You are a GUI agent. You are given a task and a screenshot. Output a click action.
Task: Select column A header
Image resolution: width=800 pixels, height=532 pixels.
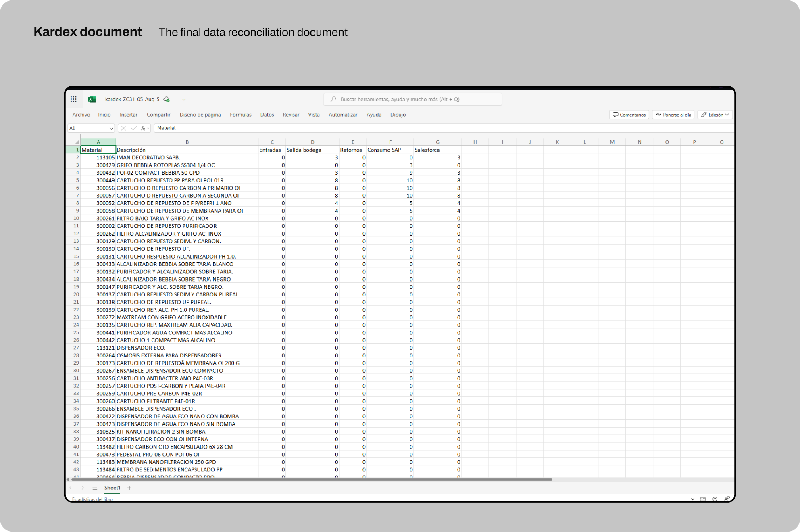coord(98,142)
